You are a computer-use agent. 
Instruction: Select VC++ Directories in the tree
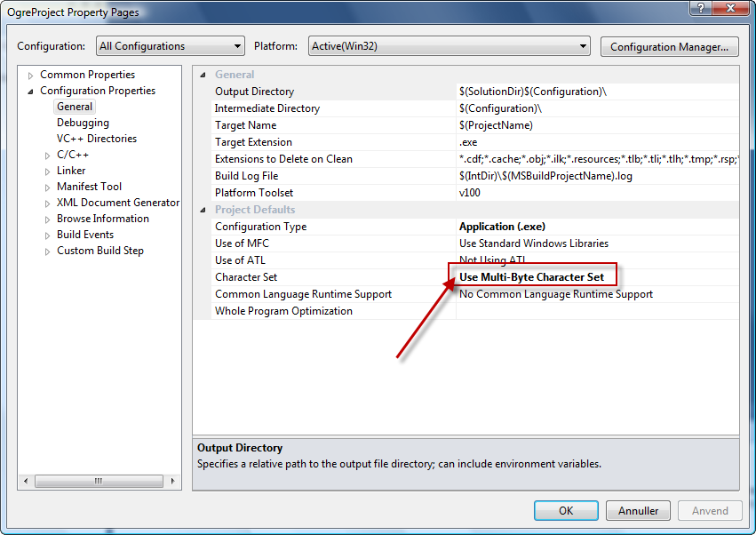pyautogui.click(x=97, y=139)
